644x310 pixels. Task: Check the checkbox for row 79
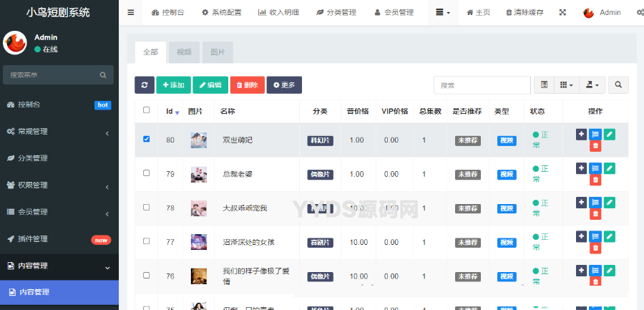pos(147,173)
